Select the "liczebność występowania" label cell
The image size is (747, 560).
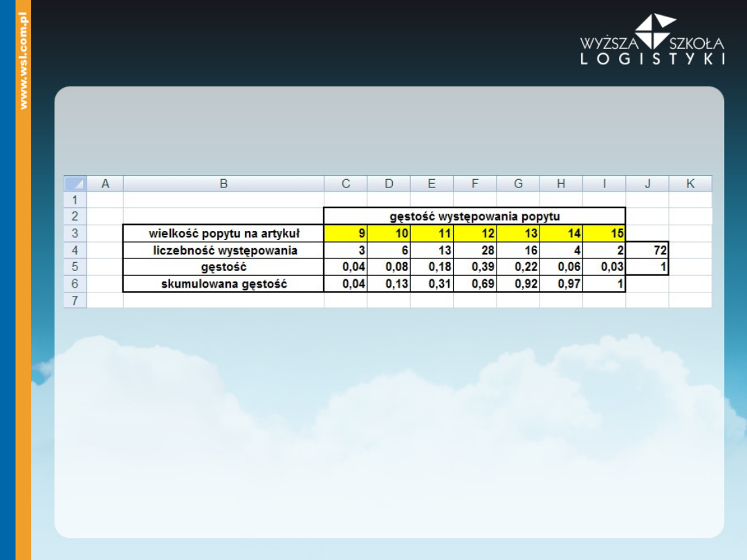click(223, 250)
